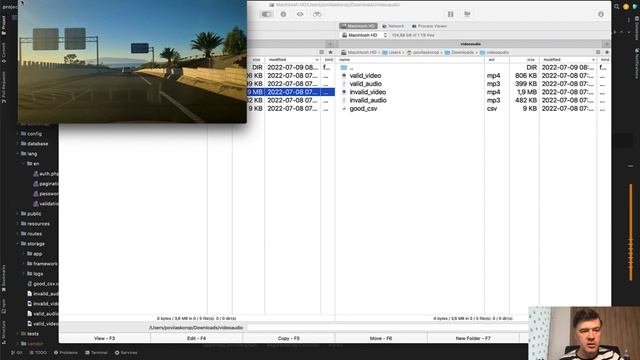Click the New Folder - F7 button
Screen dimensions: 640x360
(x=473, y=338)
